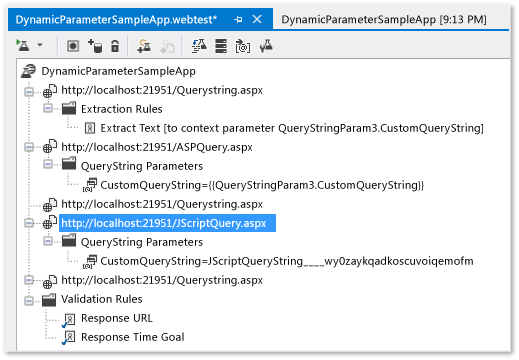Viewport: 519px width, 360px height.
Task: Click the flask with checkmark toolbar icon
Action: point(266,46)
